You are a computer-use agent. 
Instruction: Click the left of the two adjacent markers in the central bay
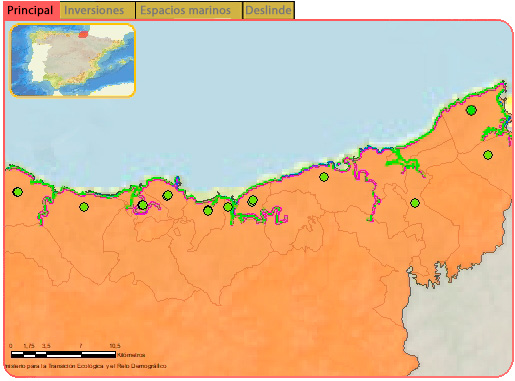pyautogui.click(x=208, y=211)
